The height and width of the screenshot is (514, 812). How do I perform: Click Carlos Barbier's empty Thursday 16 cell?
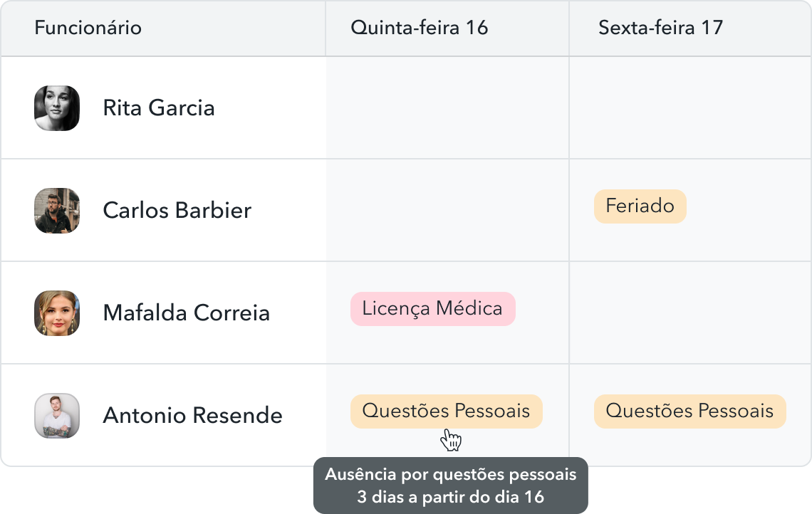pyautogui.click(x=447, y=211)
